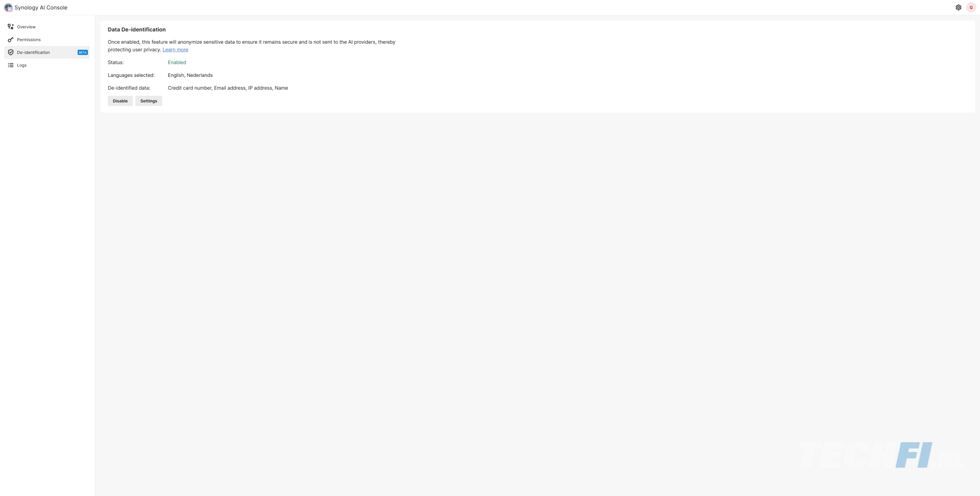Click the green Enabled status text
This screenshot has width=980, height=496.
(177, 62)
